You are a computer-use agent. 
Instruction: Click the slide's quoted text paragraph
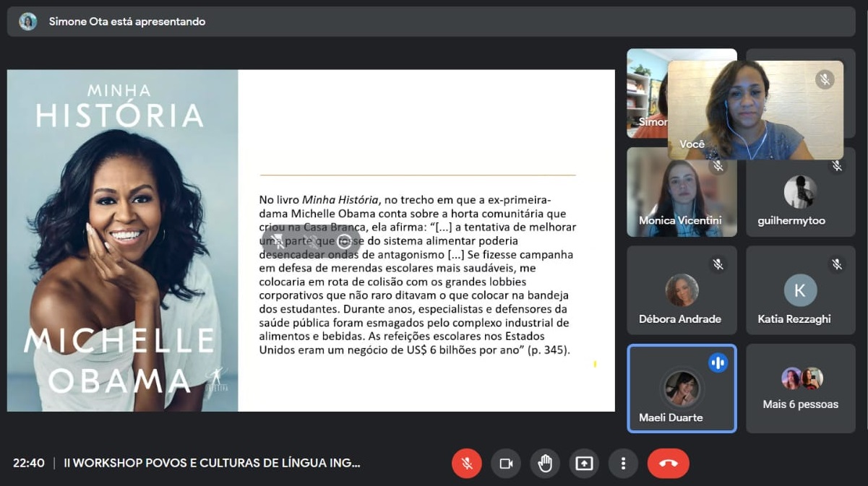417,275
